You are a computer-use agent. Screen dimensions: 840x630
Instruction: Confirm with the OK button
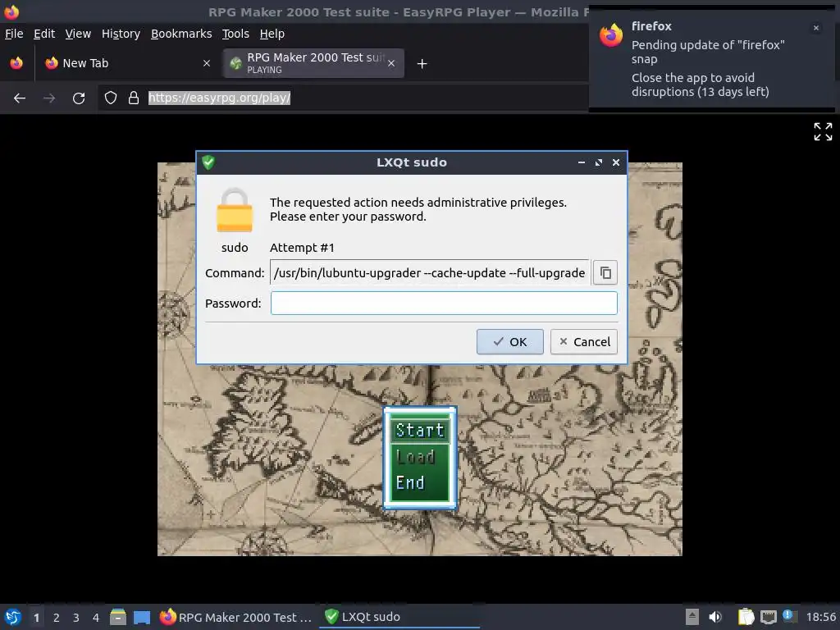pyautogui.click(x=509, y=342)
